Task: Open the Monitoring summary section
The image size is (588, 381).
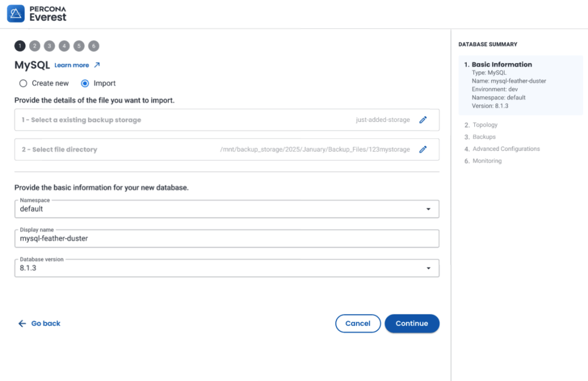Action: [x=486, y=161]
